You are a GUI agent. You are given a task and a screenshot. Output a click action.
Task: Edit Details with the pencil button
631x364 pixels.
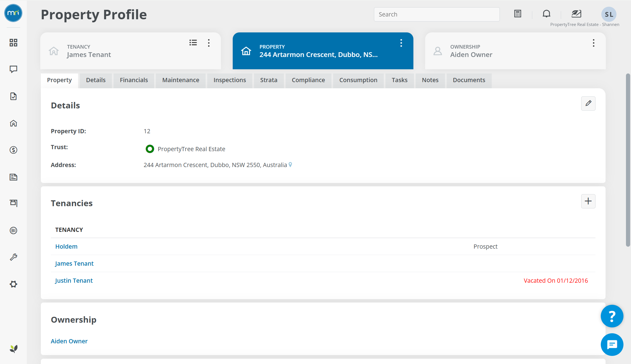tap(588, 103)
